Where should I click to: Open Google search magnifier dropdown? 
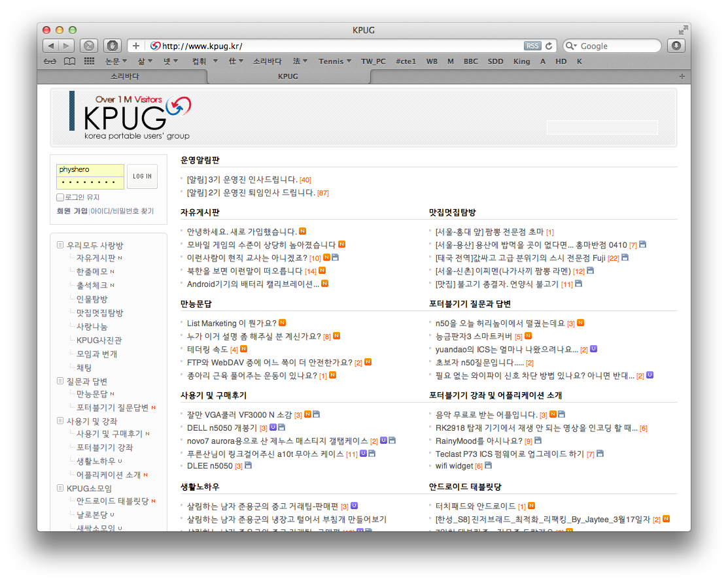(x=572, y=46)
